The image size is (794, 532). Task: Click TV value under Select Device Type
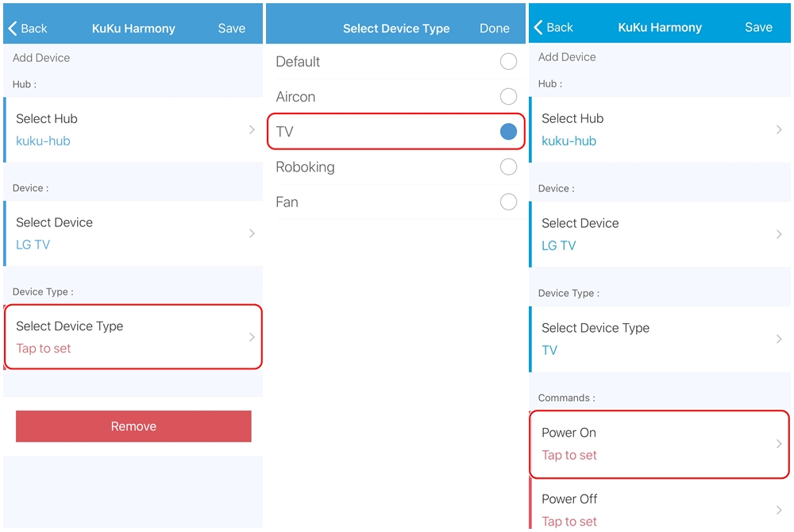click(549, 350)
